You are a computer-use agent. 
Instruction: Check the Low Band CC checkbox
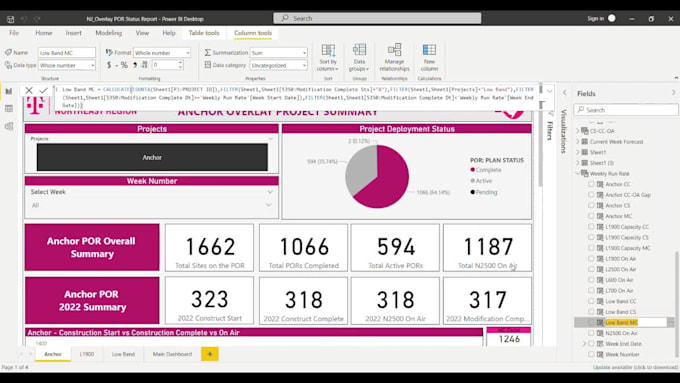click(591, 301)
